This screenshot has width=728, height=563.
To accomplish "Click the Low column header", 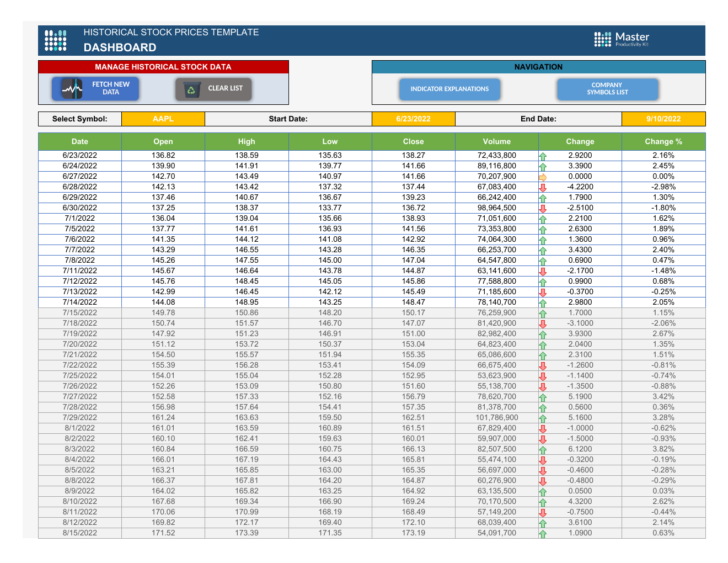I will click(x=330, y=142).
